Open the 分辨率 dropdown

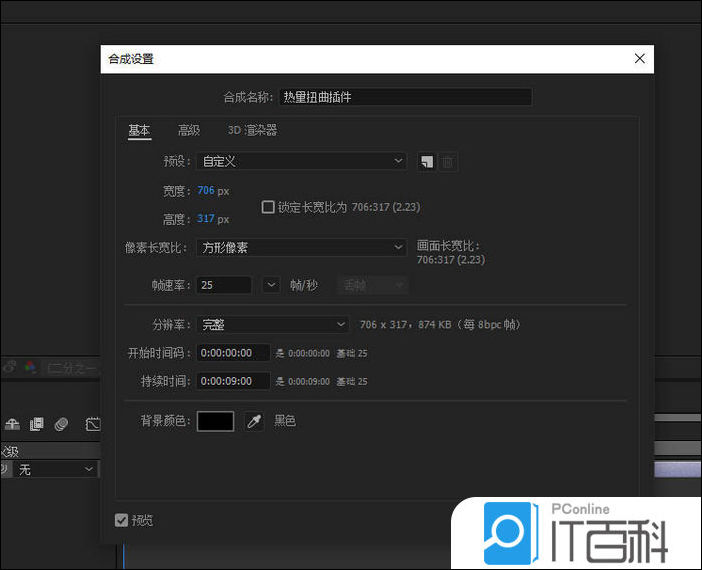coord(272,324)
